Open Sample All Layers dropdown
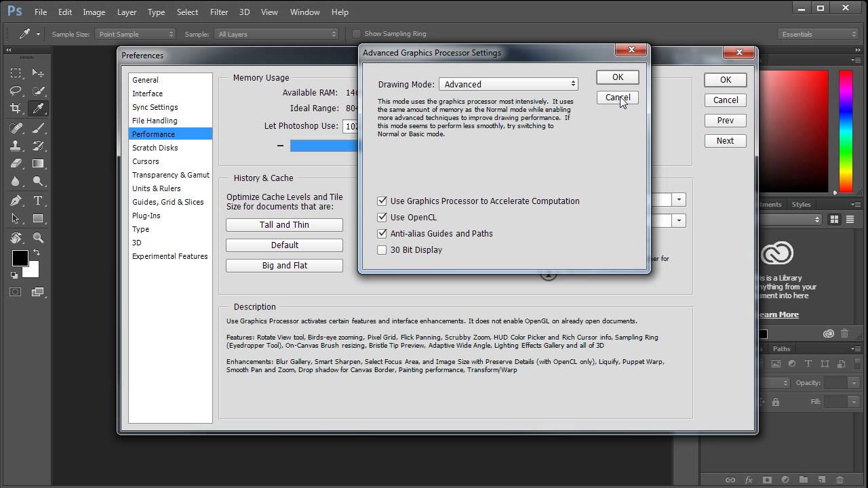The width and height of the screenshot is (868, 488). [x=276, y=34]
